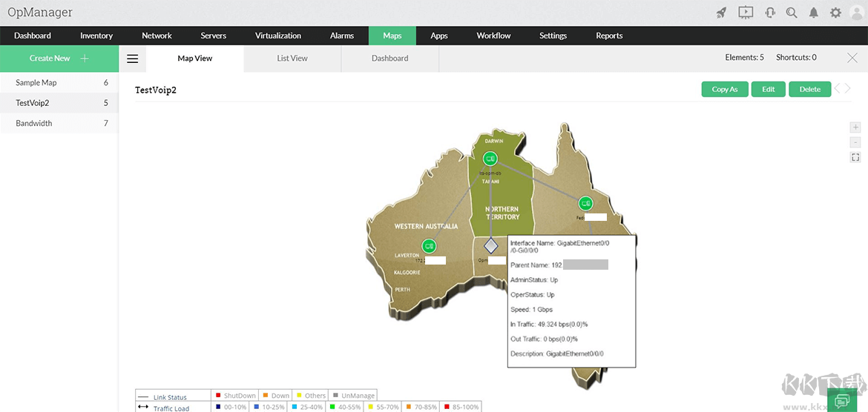The width and height of the screenshot is (868, 412).
Task: Open the Apps menu
Action: [439, 36]
